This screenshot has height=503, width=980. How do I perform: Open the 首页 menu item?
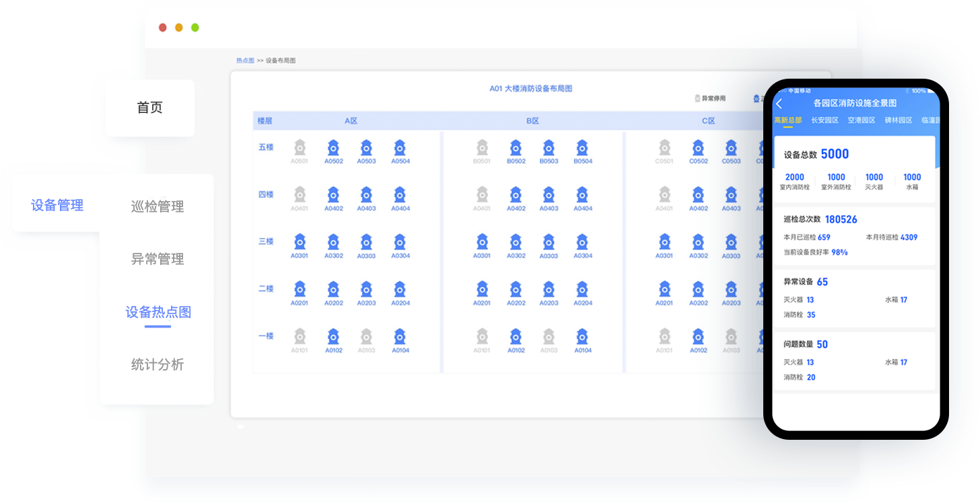tap(149, 108)
